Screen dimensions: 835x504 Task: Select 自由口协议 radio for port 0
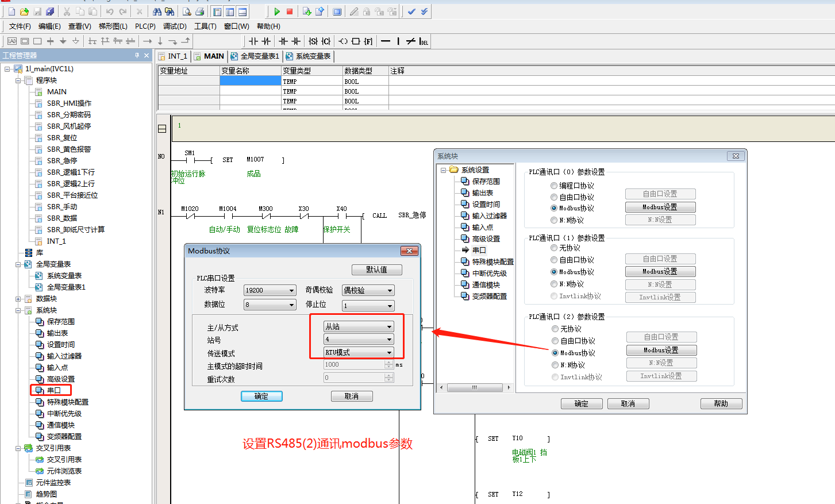pos(554,197)
